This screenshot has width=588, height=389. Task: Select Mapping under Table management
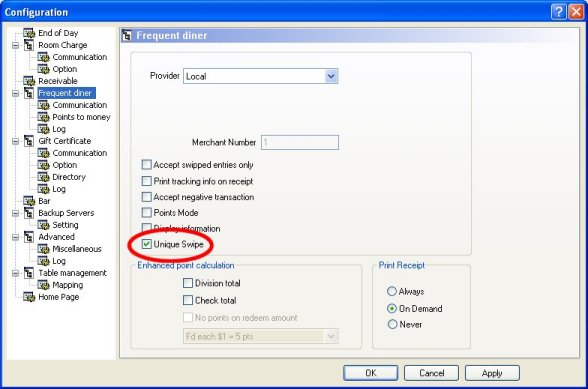tap(68, 285)
